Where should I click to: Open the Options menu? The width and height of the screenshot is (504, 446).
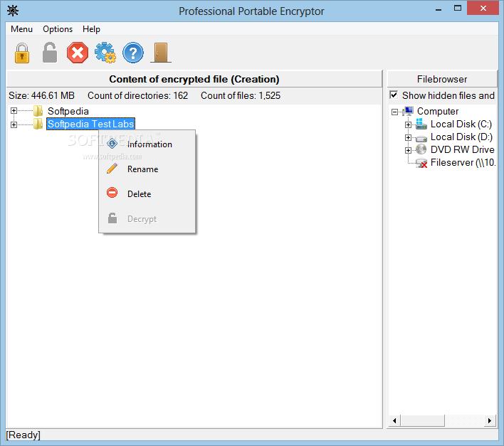[x=58, y=29]
